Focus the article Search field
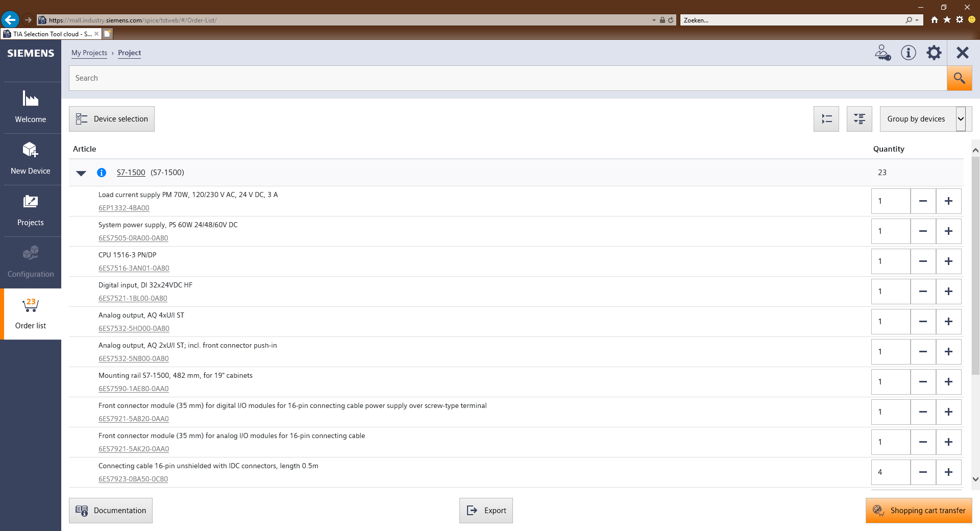This screenshot has width=980, height=531. click(x=508, y=78)
